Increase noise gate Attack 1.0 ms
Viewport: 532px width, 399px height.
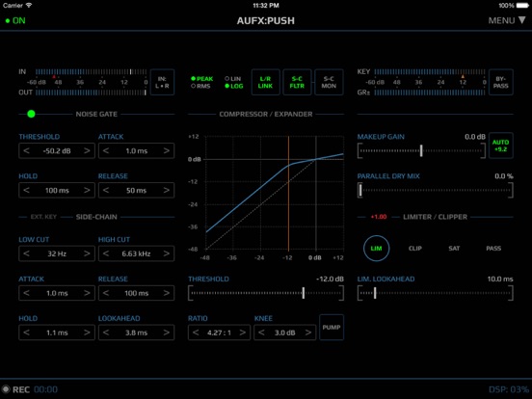point(166,151)
